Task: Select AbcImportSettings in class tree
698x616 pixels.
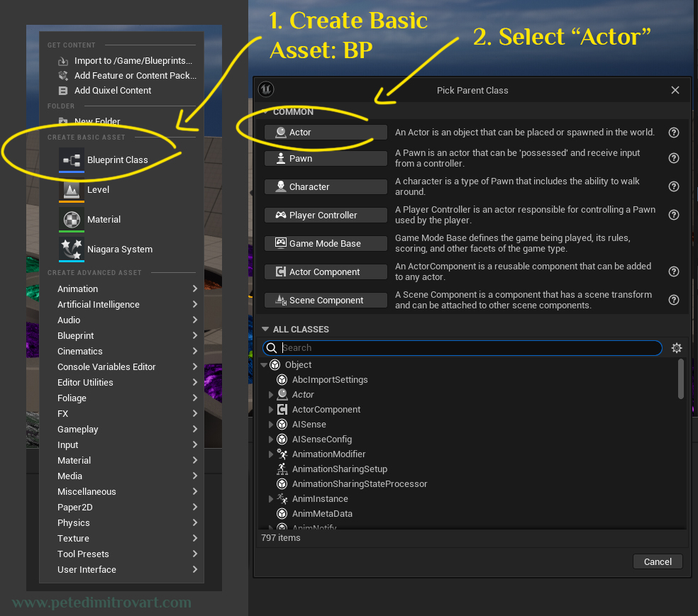Action: click(330, 380)
